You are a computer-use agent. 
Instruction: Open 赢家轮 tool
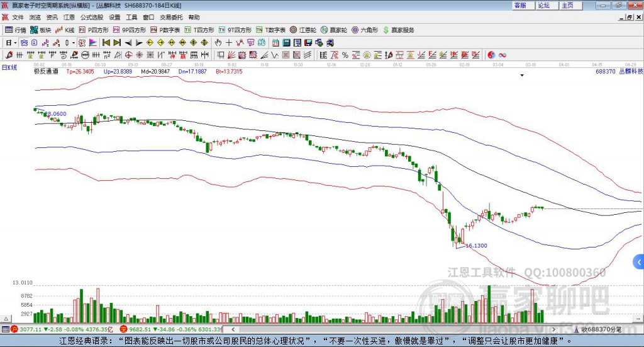pyautogui.click(x=334, y=30)
